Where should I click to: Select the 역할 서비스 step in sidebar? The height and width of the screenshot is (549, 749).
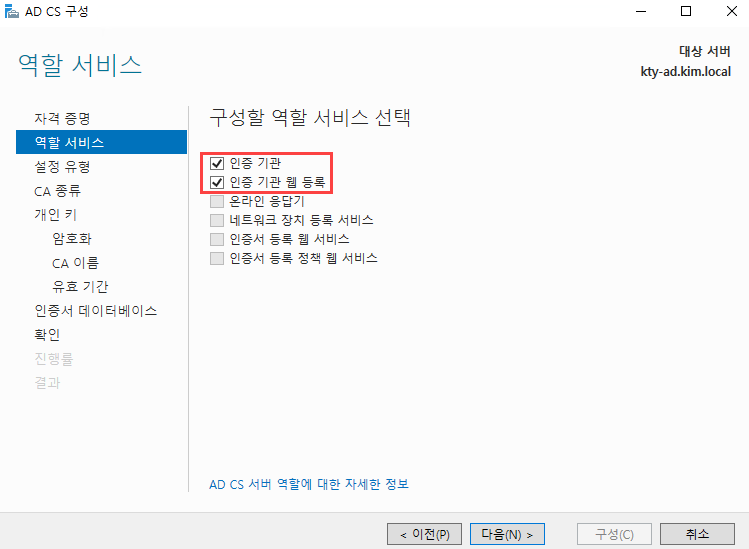(101, 142)
